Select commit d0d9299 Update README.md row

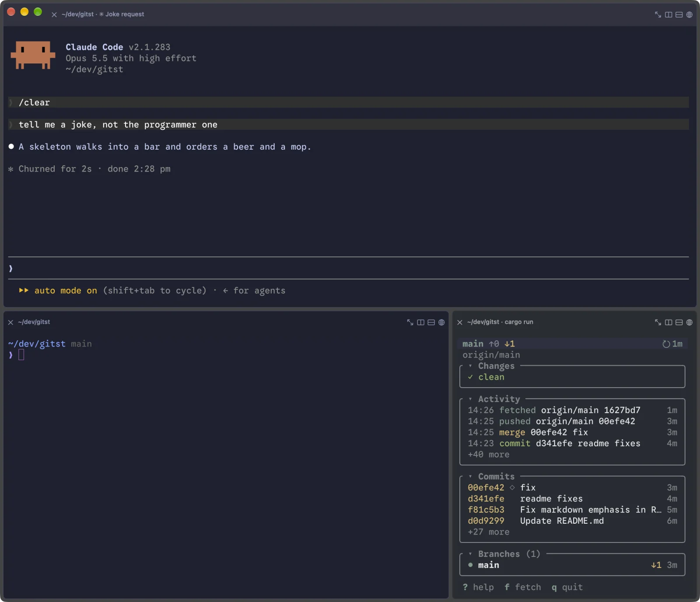[572, 521]
